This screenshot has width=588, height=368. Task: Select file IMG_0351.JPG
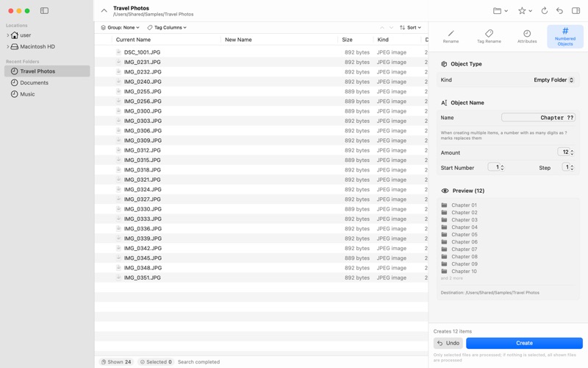(x=142, y=277)
